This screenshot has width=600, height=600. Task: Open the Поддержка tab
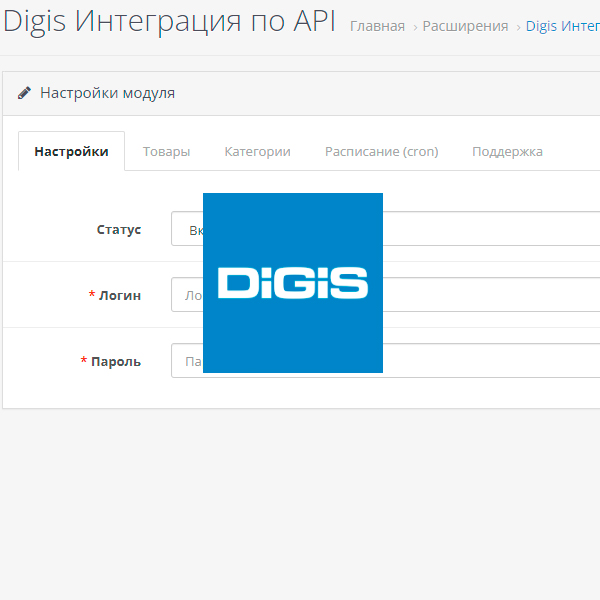507,151
